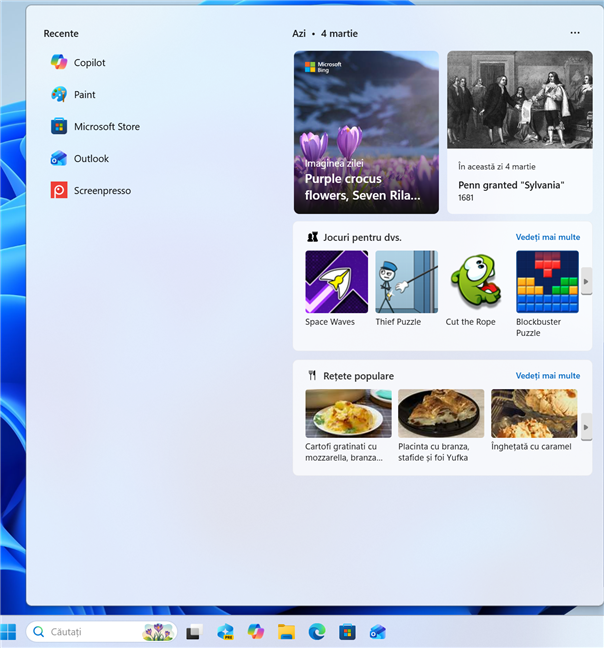Open Microsoft Edge from the taskbar
604x648 pixels.
click(x=317, y=631)
